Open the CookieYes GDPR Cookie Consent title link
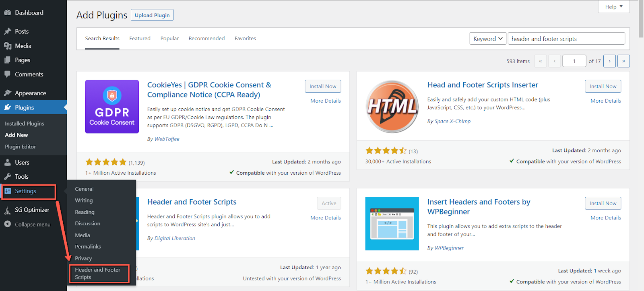The width and height of the screenshot is (644, 291). [209, 90]
